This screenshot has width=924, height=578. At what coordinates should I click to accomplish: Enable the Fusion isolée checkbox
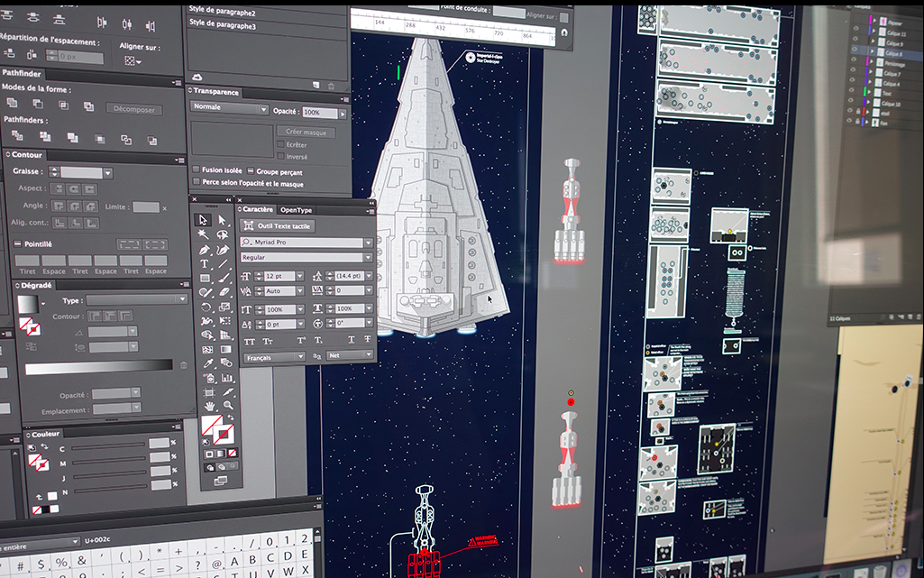[197, 170]
